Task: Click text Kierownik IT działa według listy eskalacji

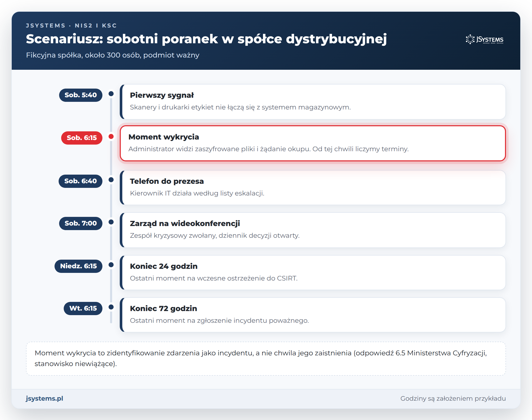Action: pyautogui.click(x=197, y=193)
